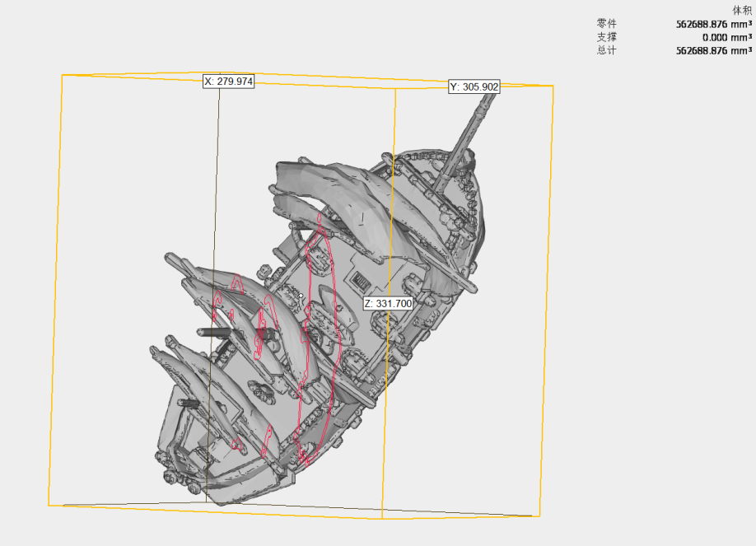Select the 零件 part row label
This screenshot has height=546, width=756.
(x=606, y=24)
